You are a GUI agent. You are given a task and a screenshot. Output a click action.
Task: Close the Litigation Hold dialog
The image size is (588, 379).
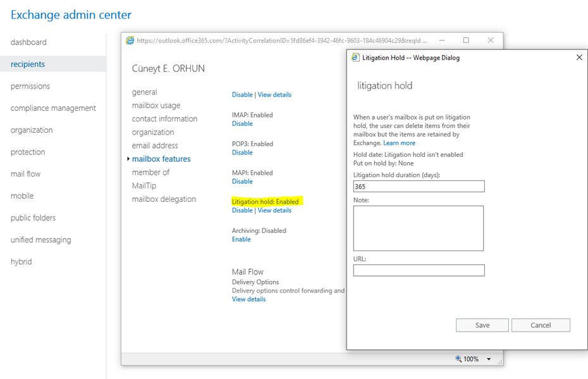point(579,57)
